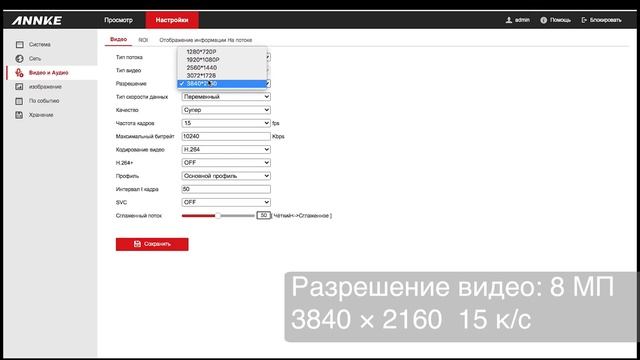The height and width of the screenshot is (360, 640).
Task: Click the Сохранить save button
Action: point(152,244)
